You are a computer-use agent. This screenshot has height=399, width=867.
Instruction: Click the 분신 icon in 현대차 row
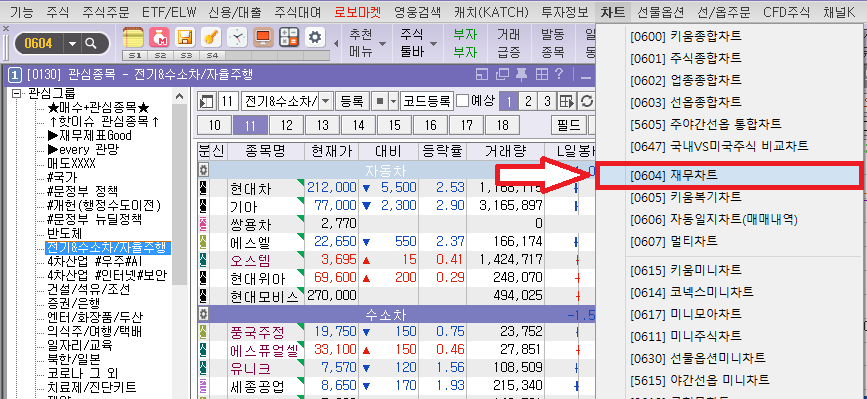[x=203, y=188]
